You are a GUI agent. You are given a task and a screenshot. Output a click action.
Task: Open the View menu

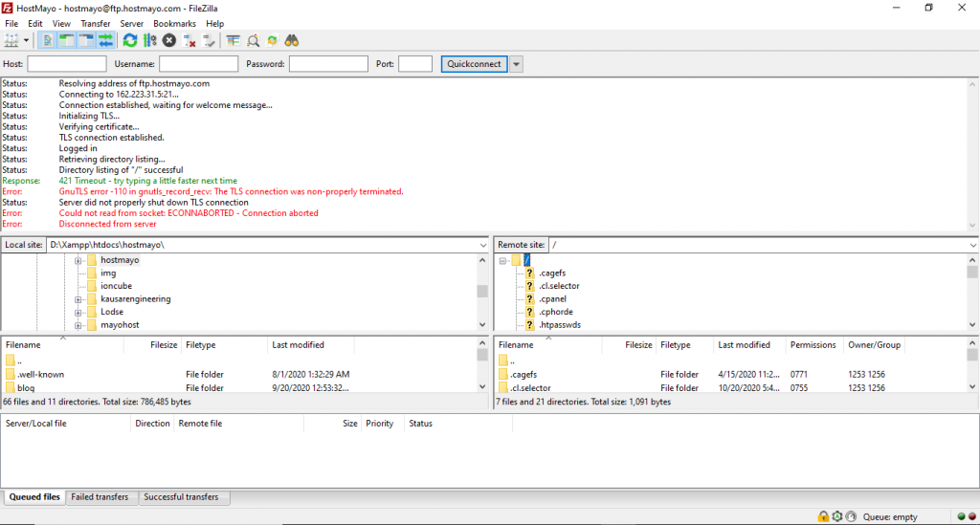click(x=61, y=24)
